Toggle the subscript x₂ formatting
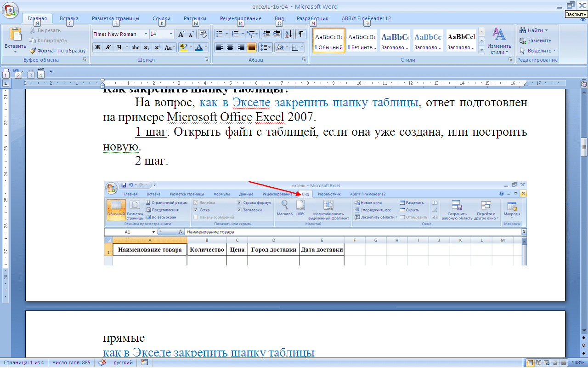The image size is (588, 368). click(x=146, y=47)
